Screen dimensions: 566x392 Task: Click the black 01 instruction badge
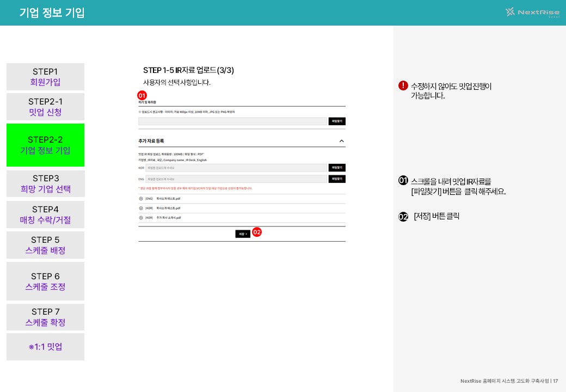pos(403,180)
